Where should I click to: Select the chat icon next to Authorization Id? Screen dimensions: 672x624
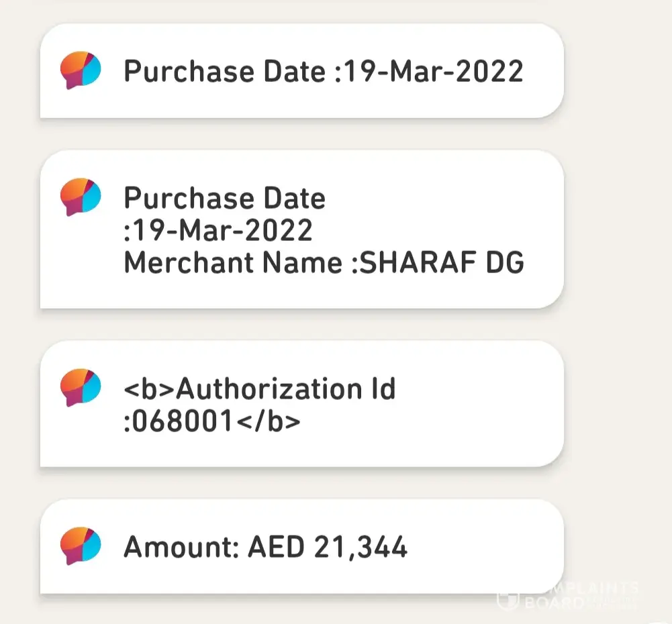[81, 388]
